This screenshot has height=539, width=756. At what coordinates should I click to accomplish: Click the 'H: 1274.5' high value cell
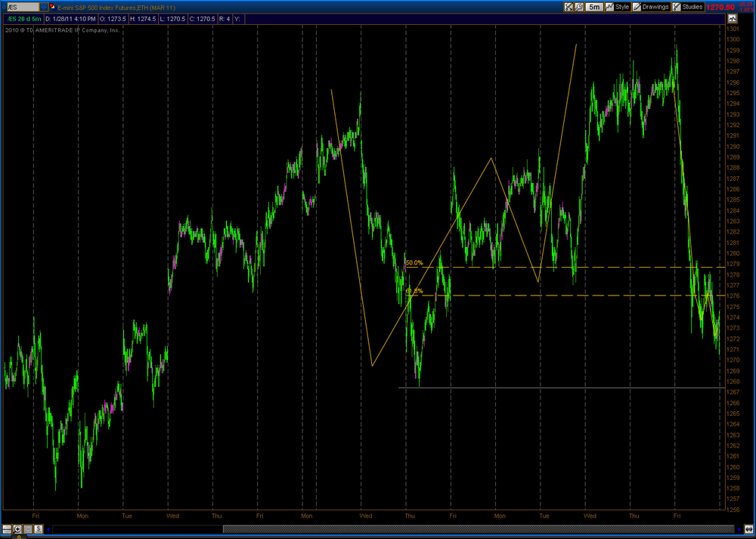click(143, 20)
